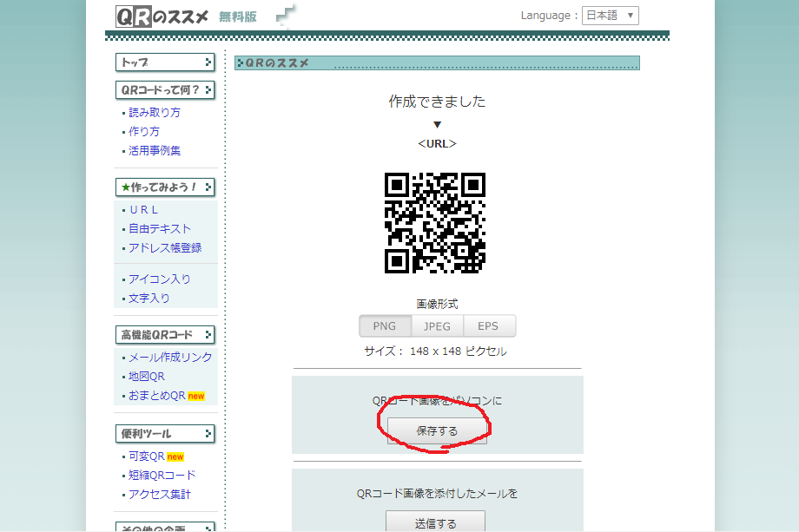Select the PNG image format
Image resolution: width=799 pixels, height=532 pixels.
pyautogui.click(x=385, y=325)
